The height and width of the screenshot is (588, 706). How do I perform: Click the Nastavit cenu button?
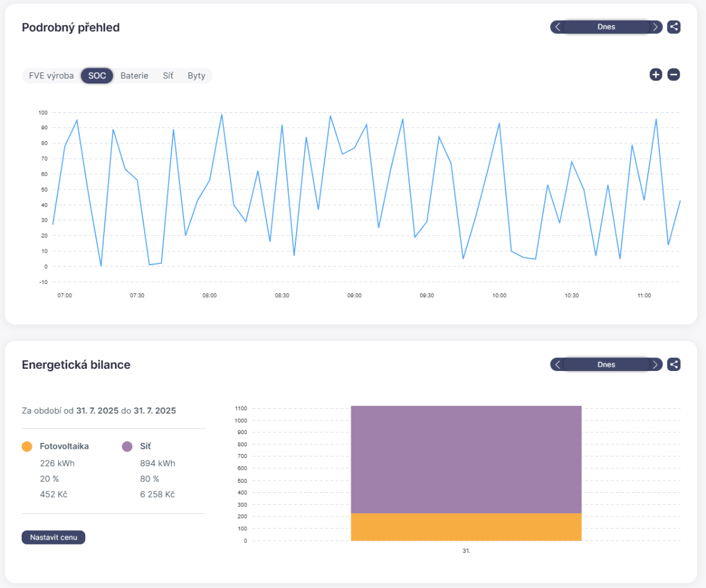pos(54,537)
